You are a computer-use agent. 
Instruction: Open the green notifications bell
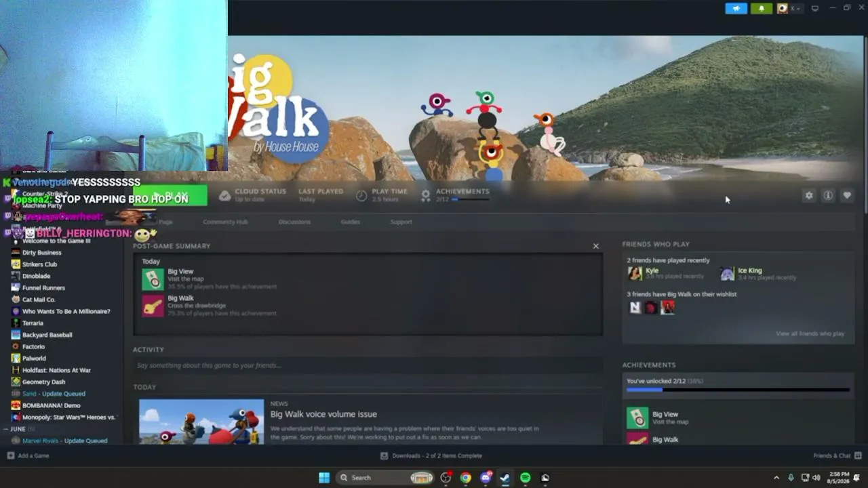pyautogui.click(x=761, y=8)
